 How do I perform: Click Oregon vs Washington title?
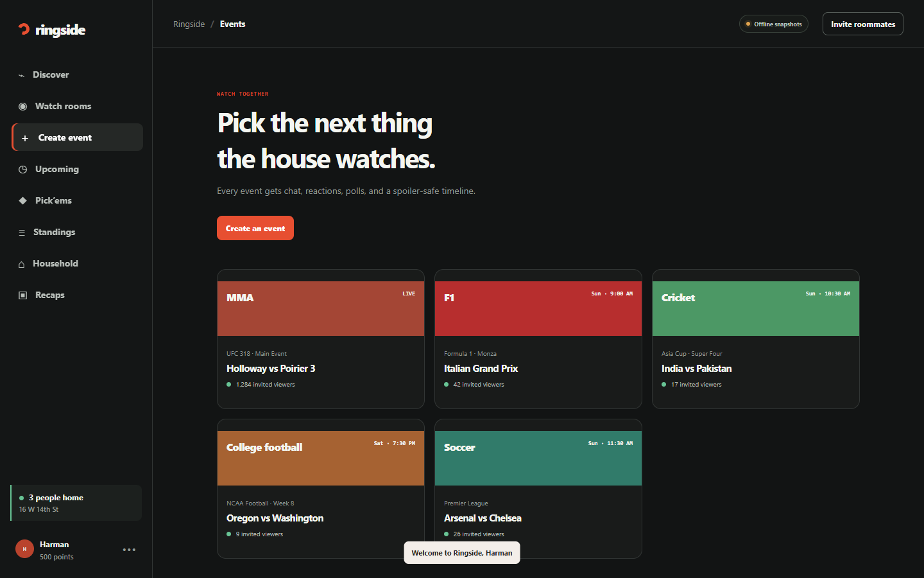[275, 518]
